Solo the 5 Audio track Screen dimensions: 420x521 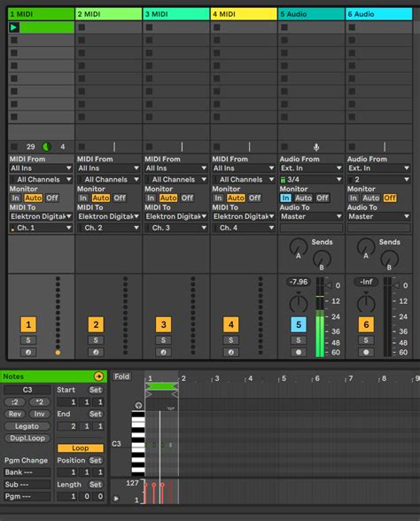coord(299,340)
